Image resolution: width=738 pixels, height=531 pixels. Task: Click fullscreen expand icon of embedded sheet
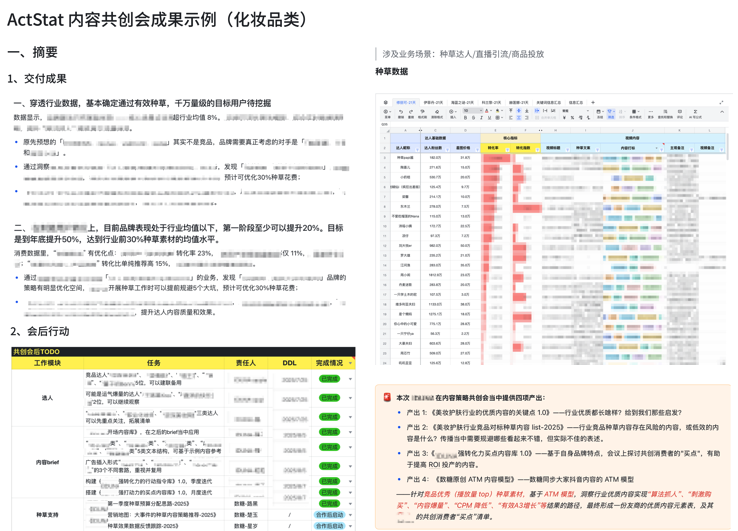[x=722, y=102]
